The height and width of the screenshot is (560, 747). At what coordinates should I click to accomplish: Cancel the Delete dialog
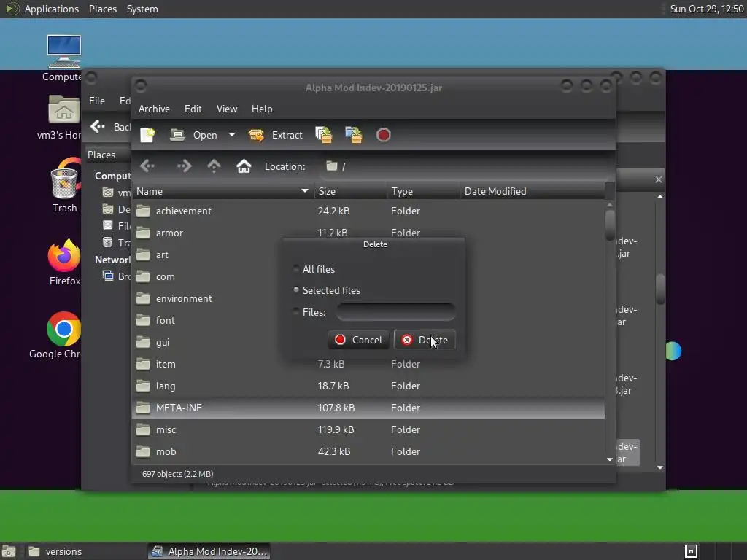click(358, 340)
